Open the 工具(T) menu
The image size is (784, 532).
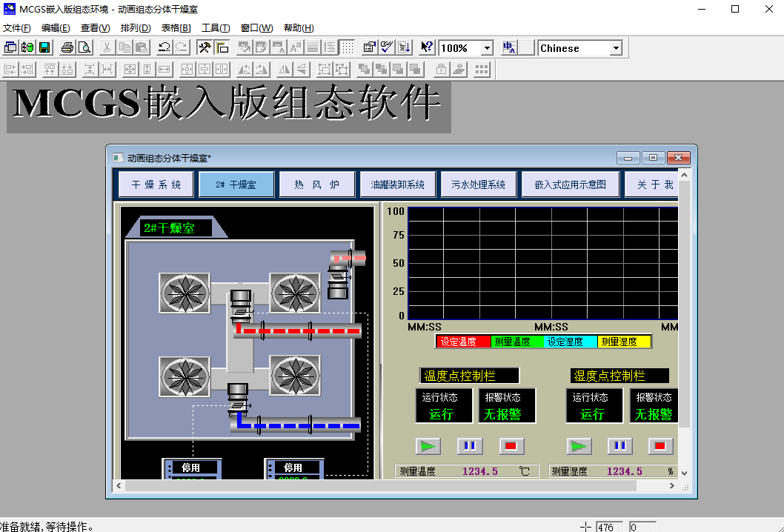[216, 28]
